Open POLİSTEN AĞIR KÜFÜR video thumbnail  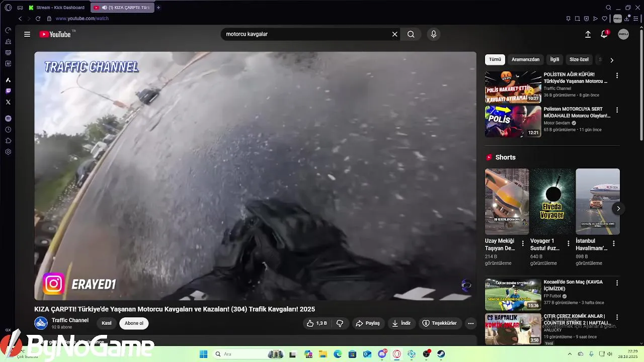(513, 87)
